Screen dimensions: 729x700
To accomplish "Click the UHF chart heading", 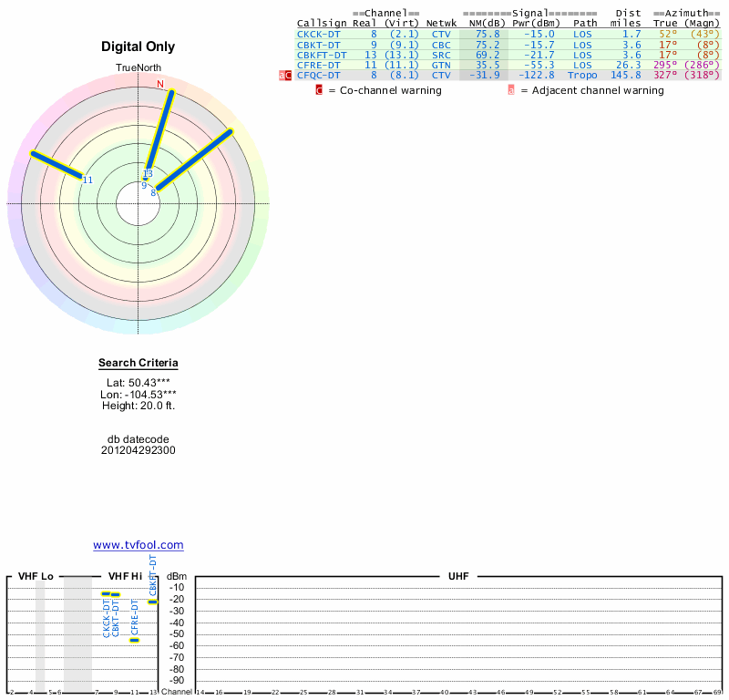I will (x=458, y=576).
